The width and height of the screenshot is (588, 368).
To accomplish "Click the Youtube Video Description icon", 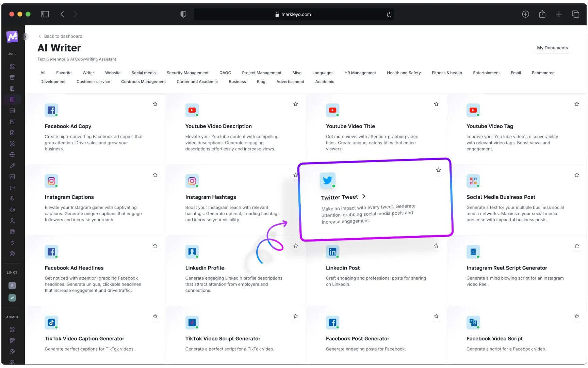I will click(x=192, y=110).
